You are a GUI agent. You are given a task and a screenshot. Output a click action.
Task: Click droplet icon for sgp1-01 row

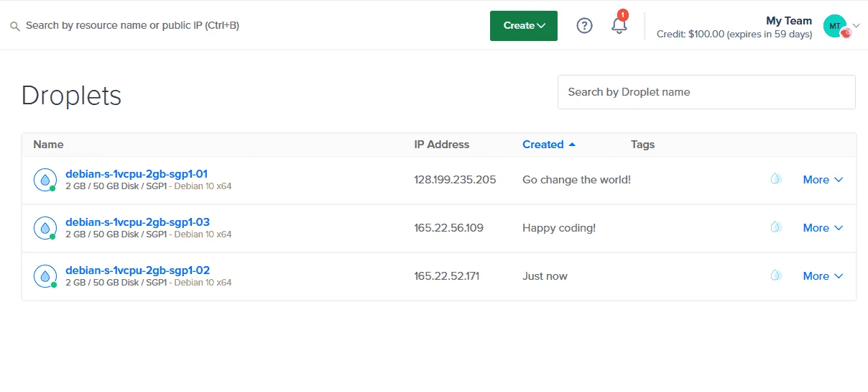(45, 180)
